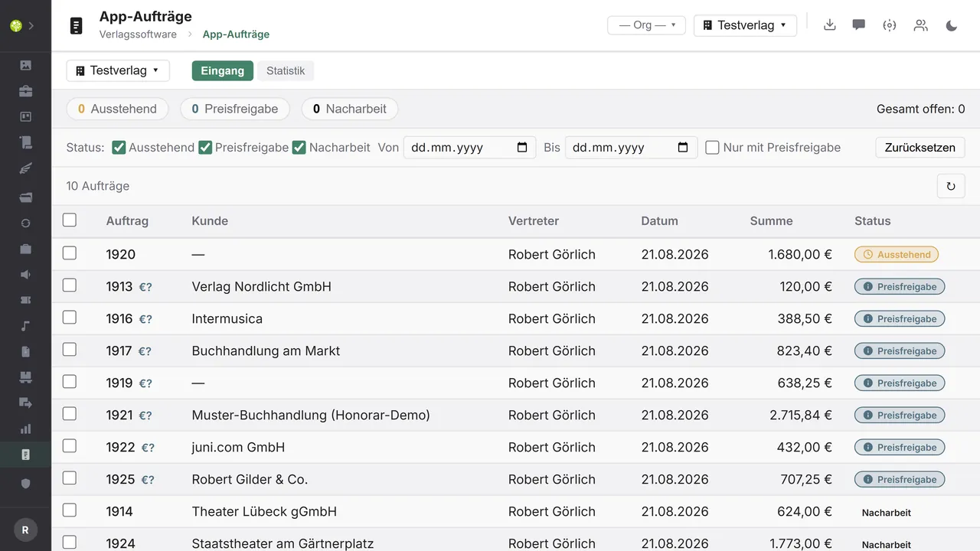Click the 0 Ausstehend counter pill
This screenshot has height=551, width=980.
(117, 109)
